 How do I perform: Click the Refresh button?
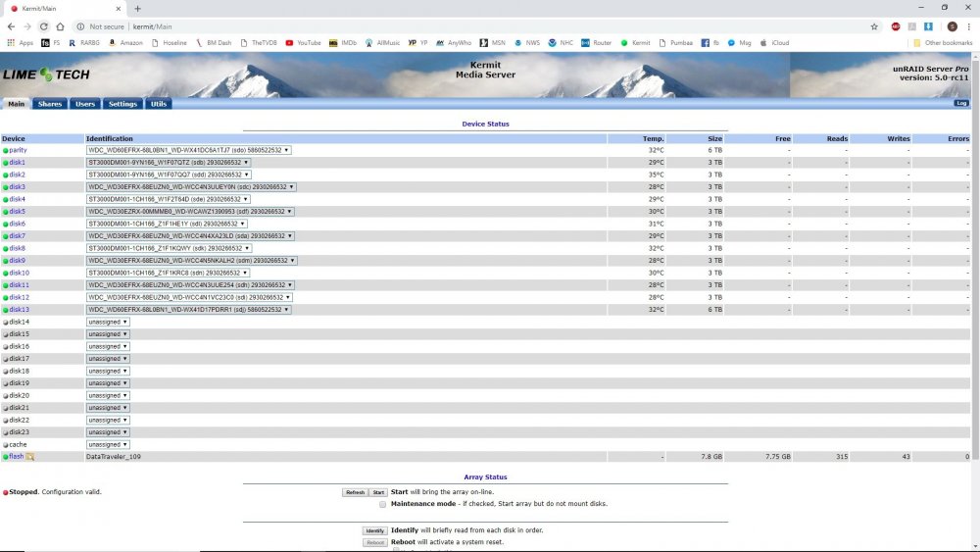[355, 492]
